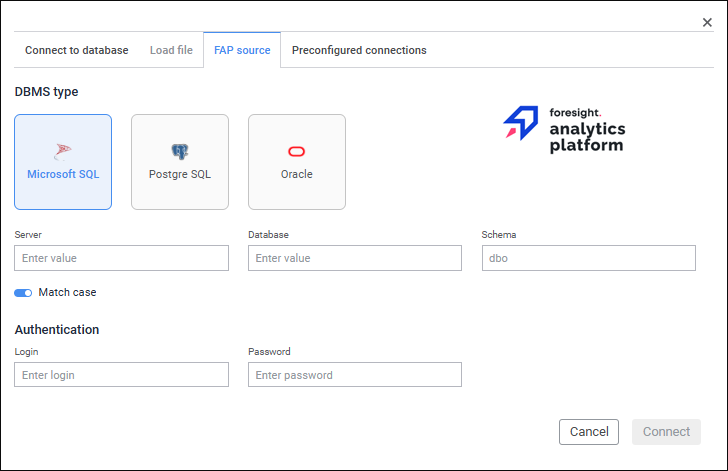Click the Foresight Analytics Platform logo
The image size is (728, 471).
coord(564,130)
